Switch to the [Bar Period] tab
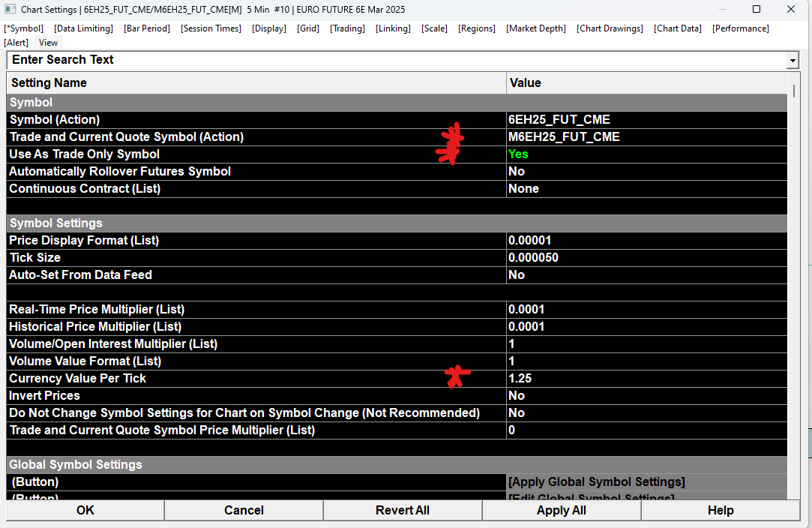 (147, 28)
